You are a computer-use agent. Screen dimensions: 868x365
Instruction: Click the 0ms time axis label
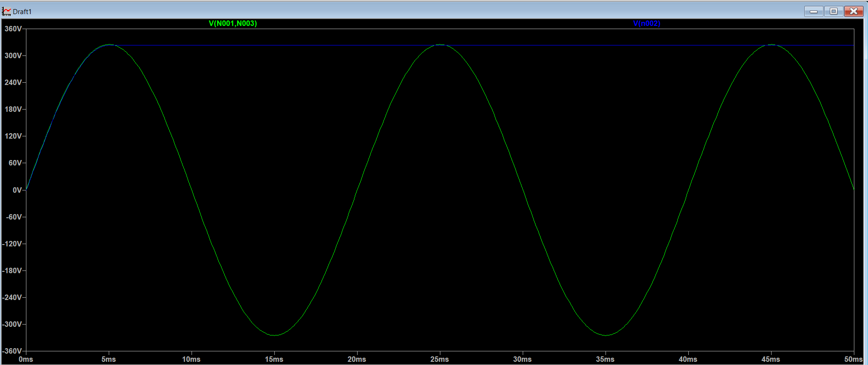[26, 359]
